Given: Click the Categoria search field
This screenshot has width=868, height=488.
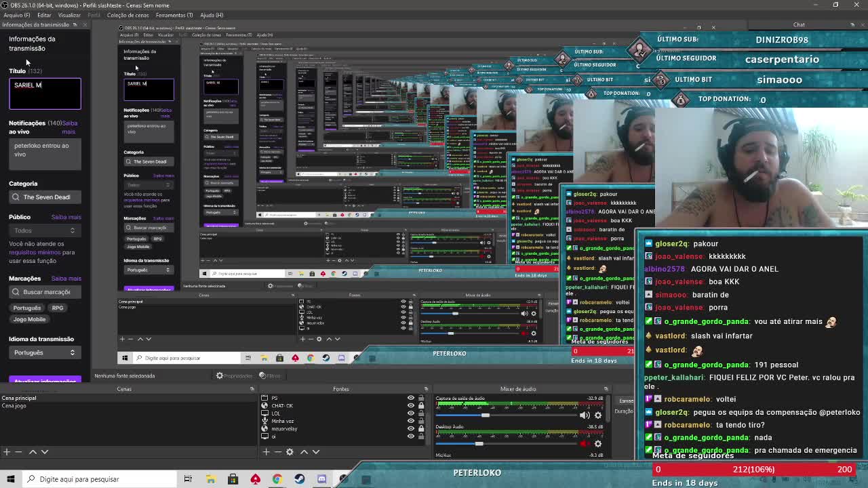Looking at the screenshot, I should (45, 197).
